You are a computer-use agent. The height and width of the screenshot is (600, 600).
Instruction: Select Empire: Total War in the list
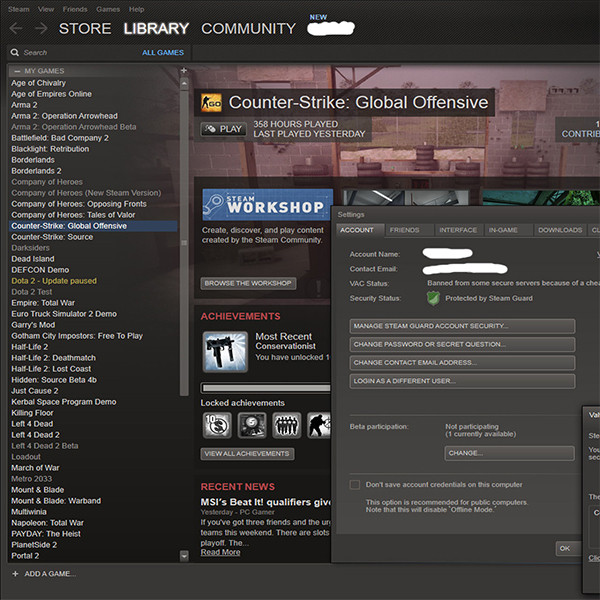pyautogui.click(x=43, y=303)
